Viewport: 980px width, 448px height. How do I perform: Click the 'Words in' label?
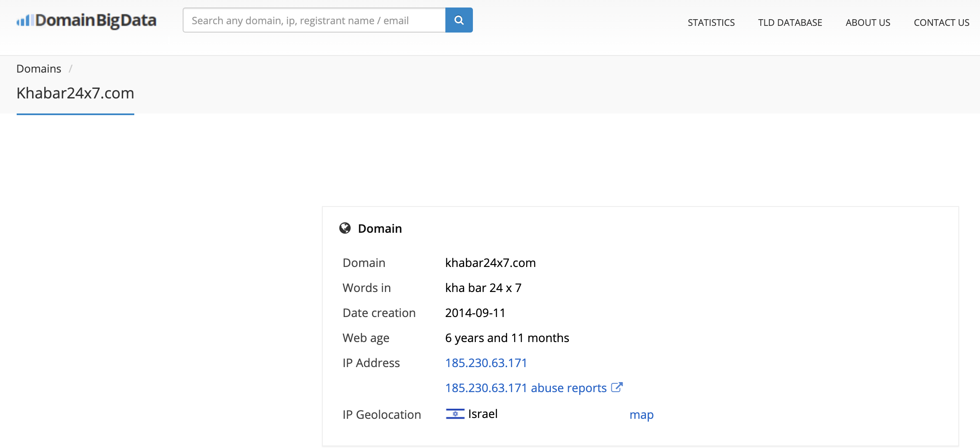coord(367,288)
